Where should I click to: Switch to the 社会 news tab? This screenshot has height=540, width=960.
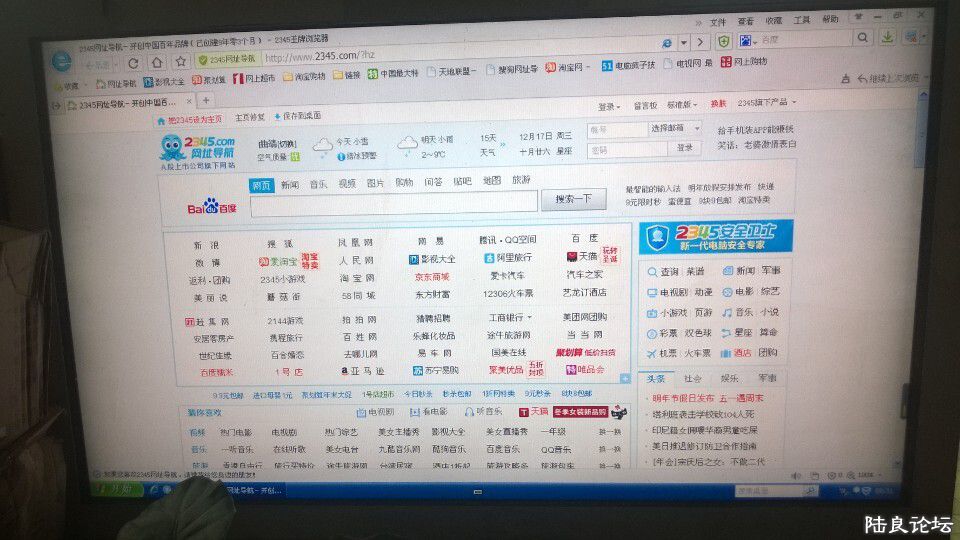pos(692,378)
